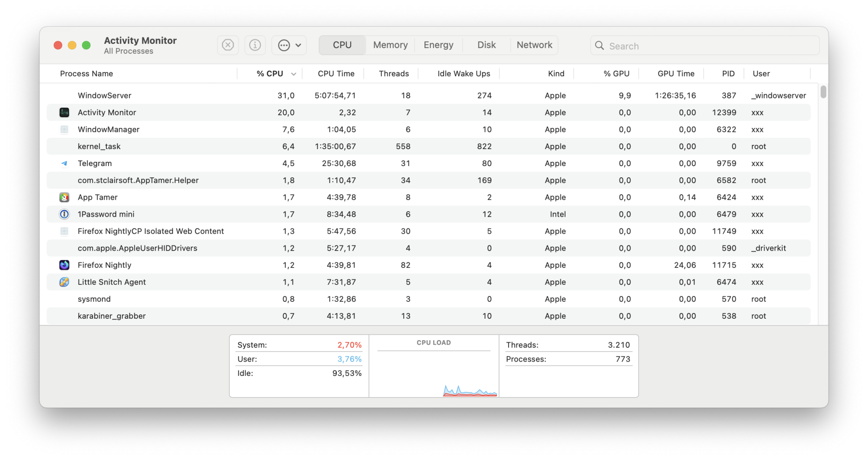Click the User CPU percentage 3,76%

coord(349,359)
